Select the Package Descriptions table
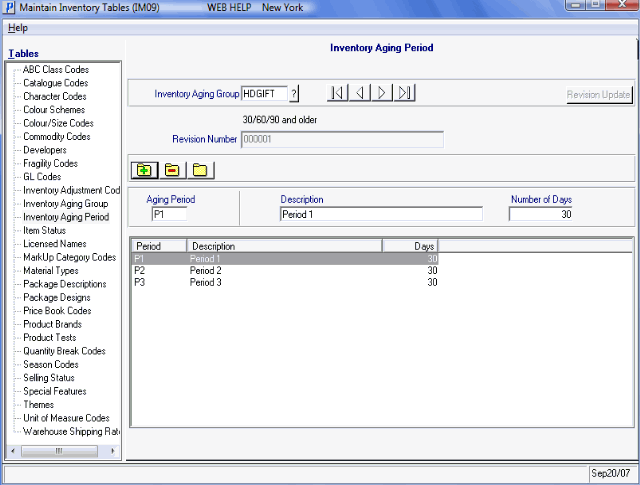The height and width of the screenshot is (485, 640). tap(64, 284)
